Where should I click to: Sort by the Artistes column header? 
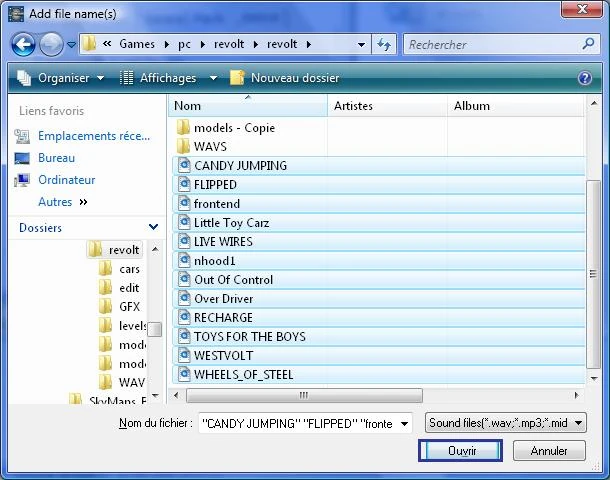pyautogui.click(x=387, y=106)
